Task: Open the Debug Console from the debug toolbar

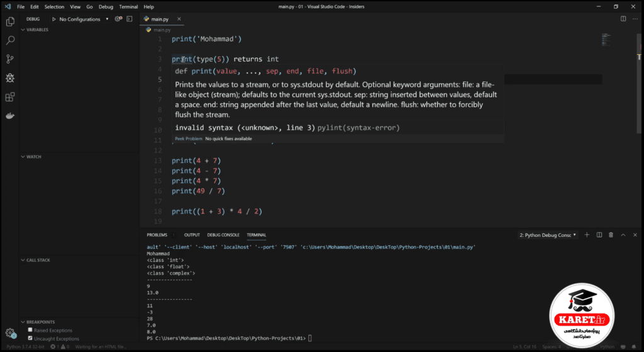Action: tap(130, 19)
